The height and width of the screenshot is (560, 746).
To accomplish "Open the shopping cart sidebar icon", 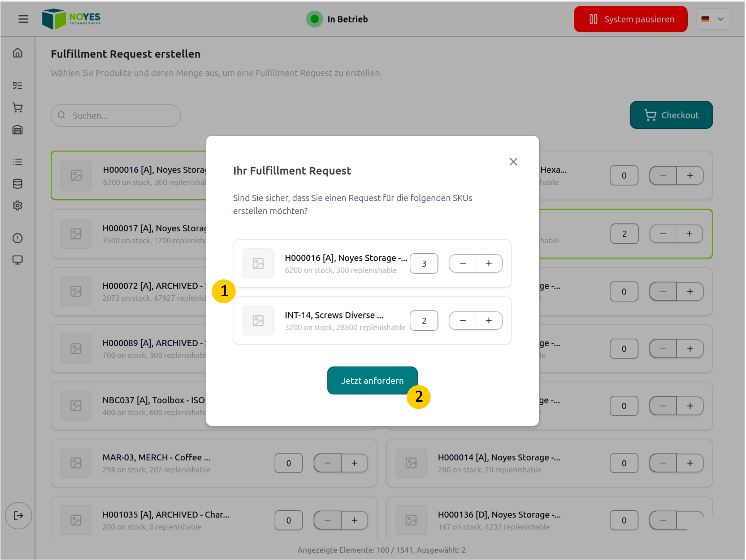I will [18, 108].
